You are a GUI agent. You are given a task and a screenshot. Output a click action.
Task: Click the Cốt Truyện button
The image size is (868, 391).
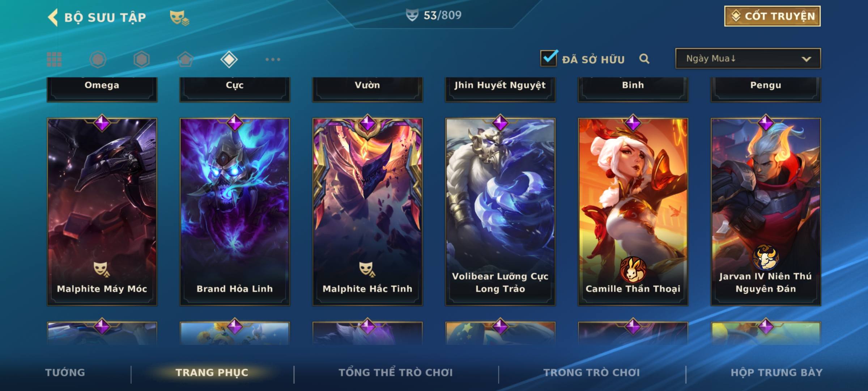click(x=772, y=16)
